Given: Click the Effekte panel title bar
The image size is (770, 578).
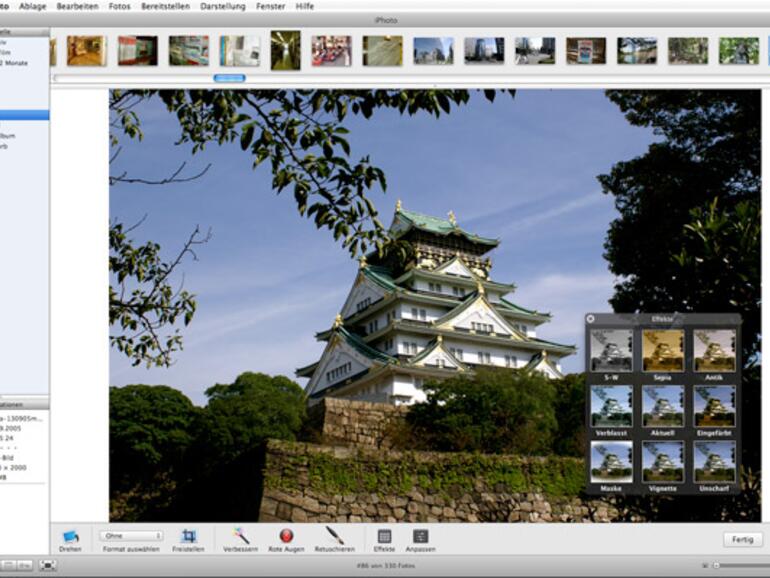Looking at the screenshot, I should pos(663,319).
